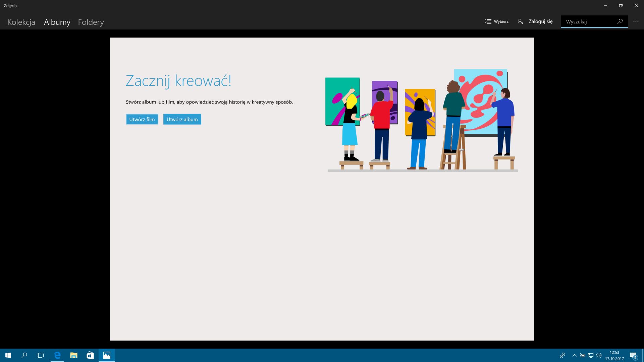Open the Action Center notifications icon
The width and height of the screenshot is (644, 362).
[x=633, y=355]
